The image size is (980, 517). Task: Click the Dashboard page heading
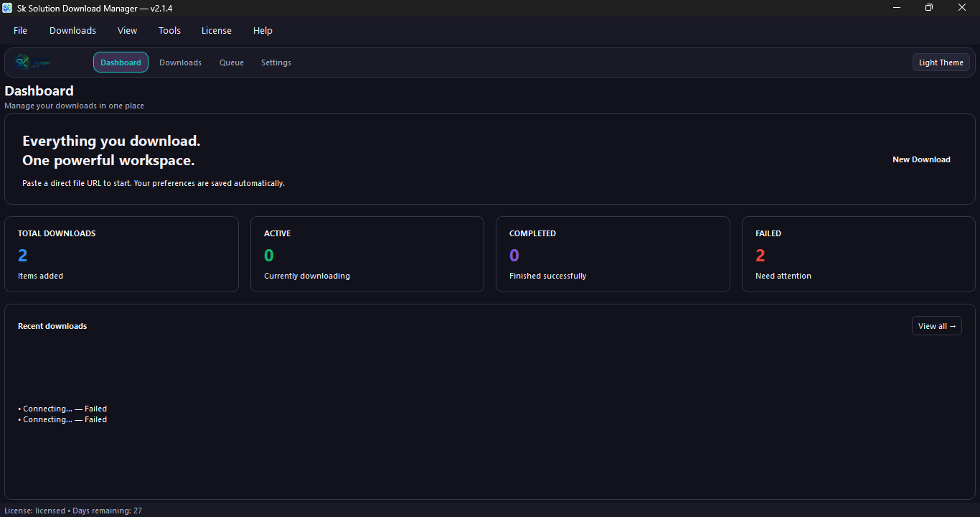39,91
